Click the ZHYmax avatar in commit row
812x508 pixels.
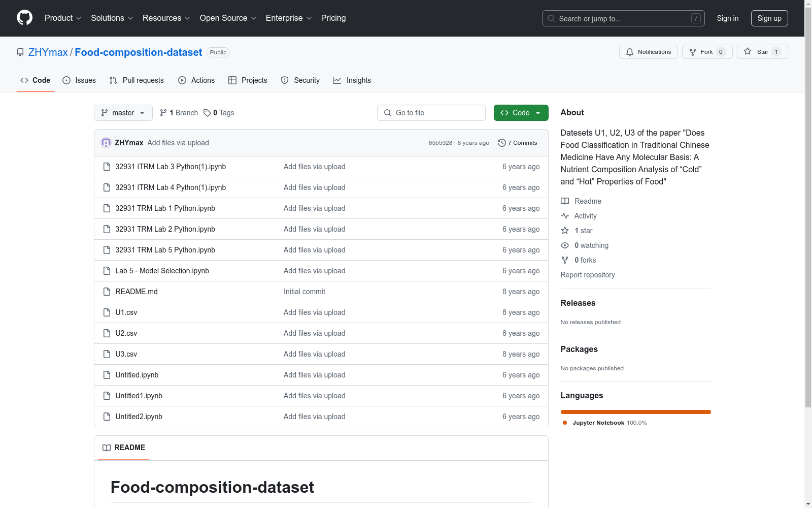(x=106, y=143)
